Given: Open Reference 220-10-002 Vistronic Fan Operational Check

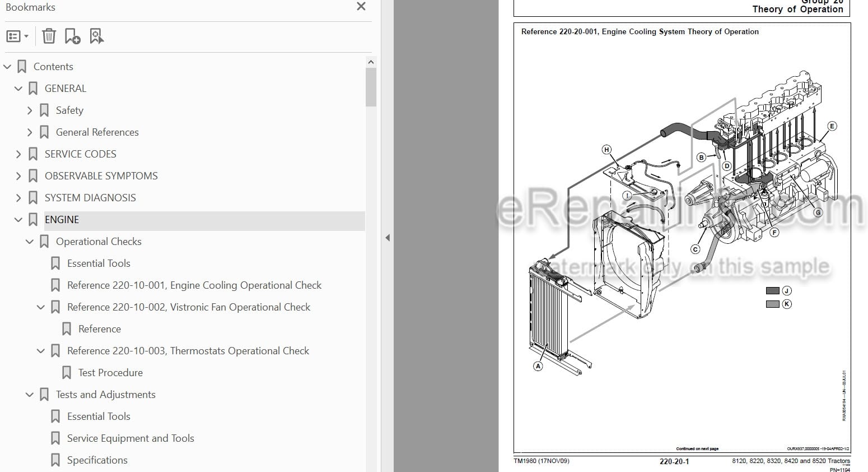Looking at the screenshot, I should click(189, 307).
